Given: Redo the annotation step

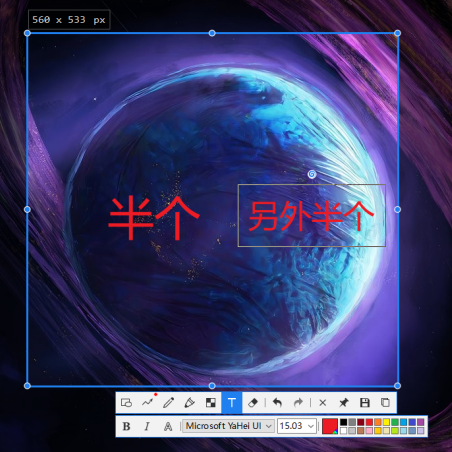Looking at the screenshot, I should pyautogui.click(x=298, y=403).
